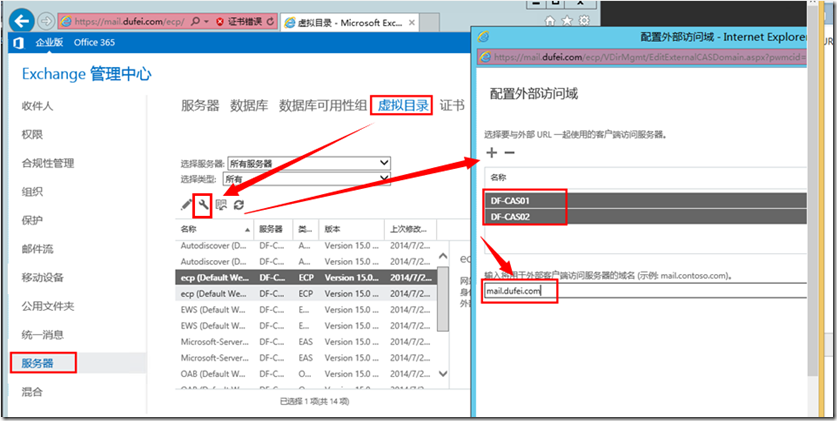Viewport: 837px width, 421px height.
Task: Switch to the 服务器 top tab
Action: (200, 106)
